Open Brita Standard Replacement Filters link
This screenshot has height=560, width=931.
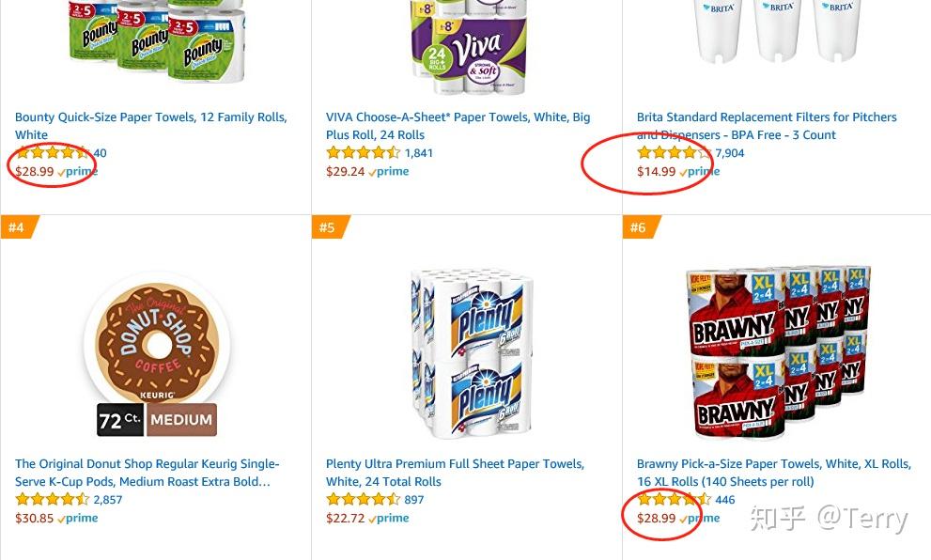(767, 117)
